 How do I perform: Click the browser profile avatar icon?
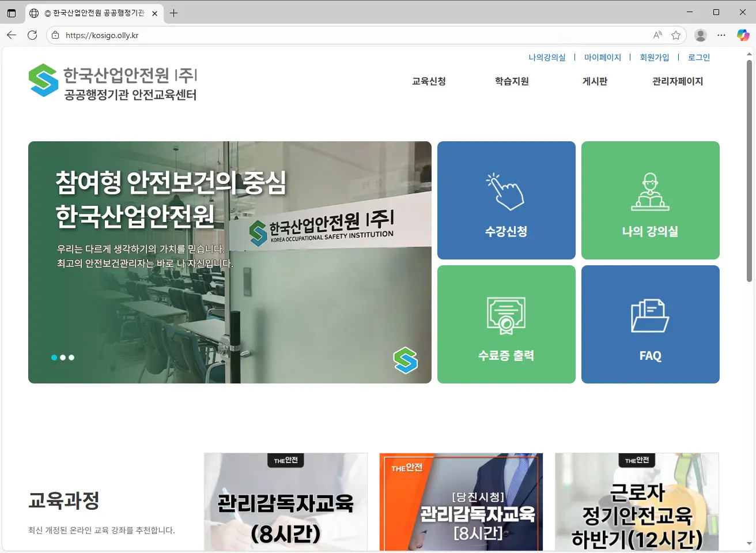pos(700,35)
